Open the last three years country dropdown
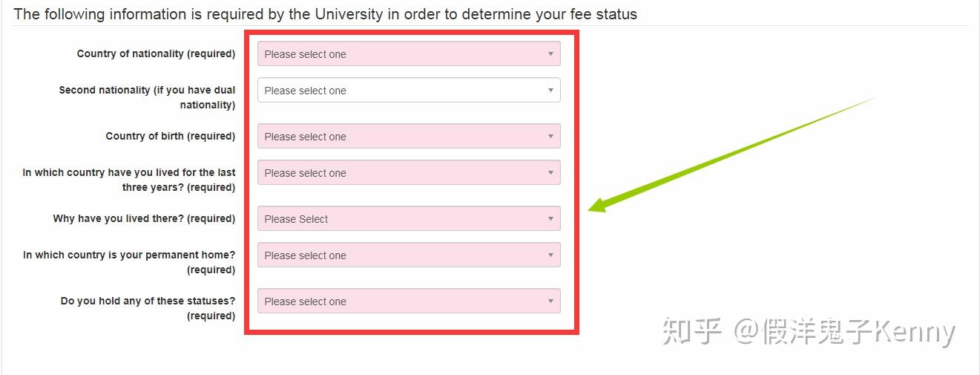 (x=408, y=173)
